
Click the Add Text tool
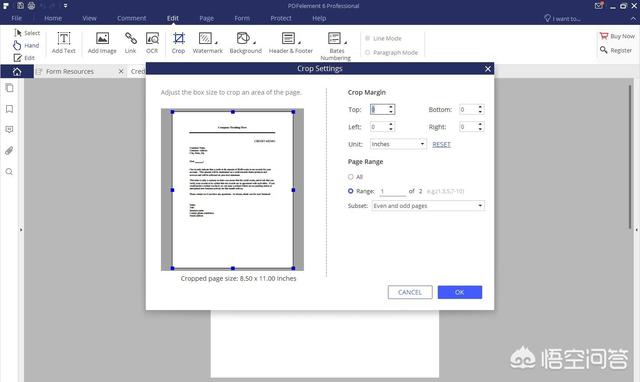tap(63, 42)
